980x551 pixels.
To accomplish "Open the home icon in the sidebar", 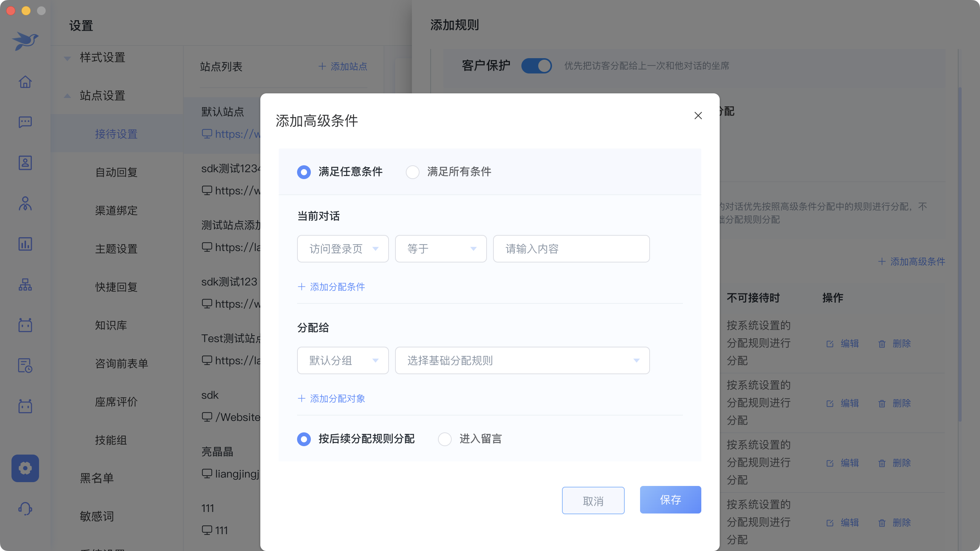I will tap(25, 82).
